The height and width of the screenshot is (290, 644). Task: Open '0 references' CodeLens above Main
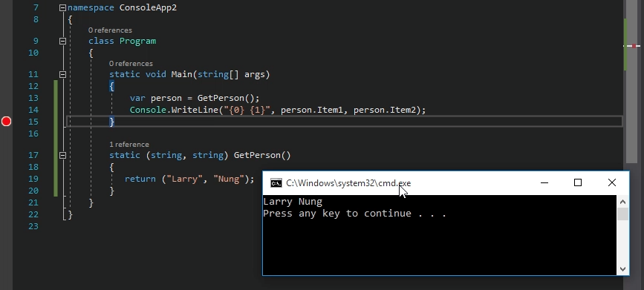point(131,64)
